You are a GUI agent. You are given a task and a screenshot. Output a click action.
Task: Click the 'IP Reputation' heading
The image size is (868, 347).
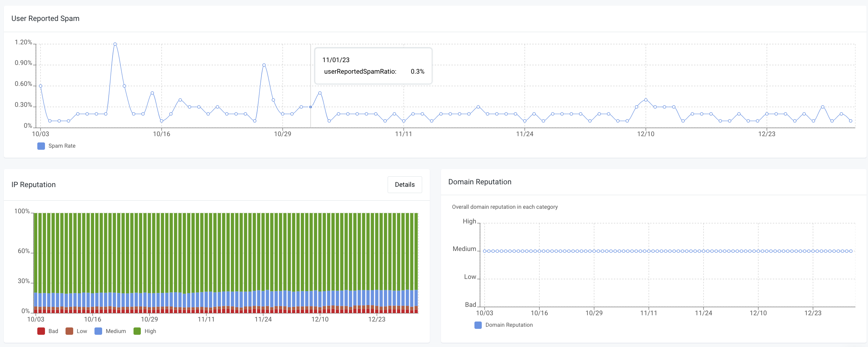33,185
